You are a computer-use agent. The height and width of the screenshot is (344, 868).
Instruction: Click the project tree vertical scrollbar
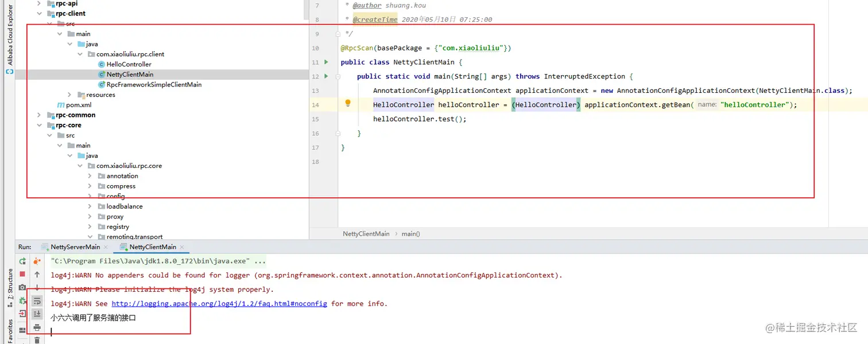coord(307,10)
